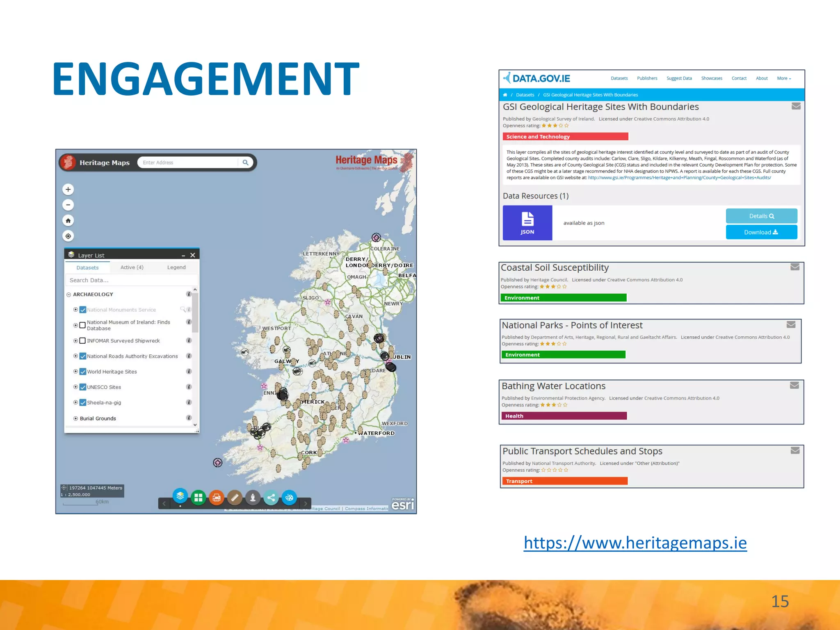The height and width of the screenshot is (630, 840).
Task: Expand UNESCO Sites sublayers
Action: point(75,387)
